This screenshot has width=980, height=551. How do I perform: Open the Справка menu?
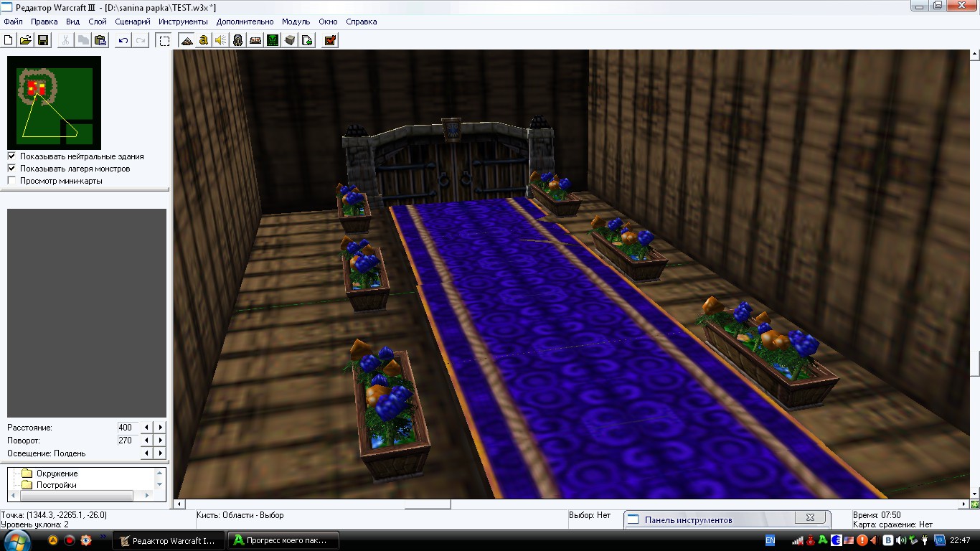click(x=362, y=22)
